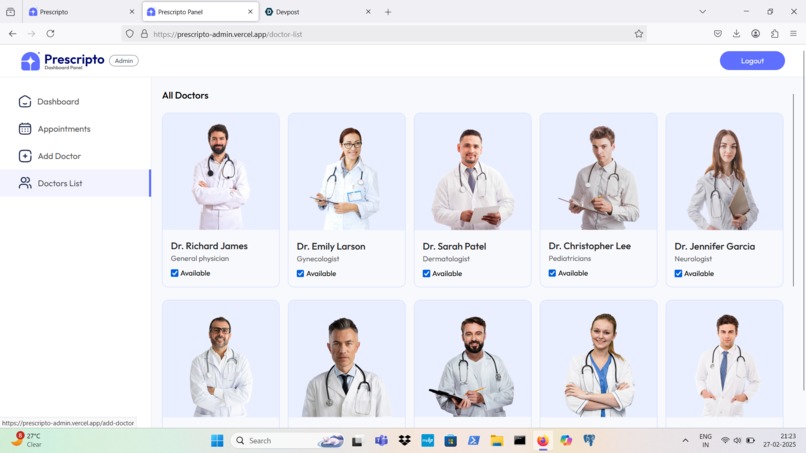806x453 pixels.
Task: Click the Doctors List people icon
Action: click(25, 183)
